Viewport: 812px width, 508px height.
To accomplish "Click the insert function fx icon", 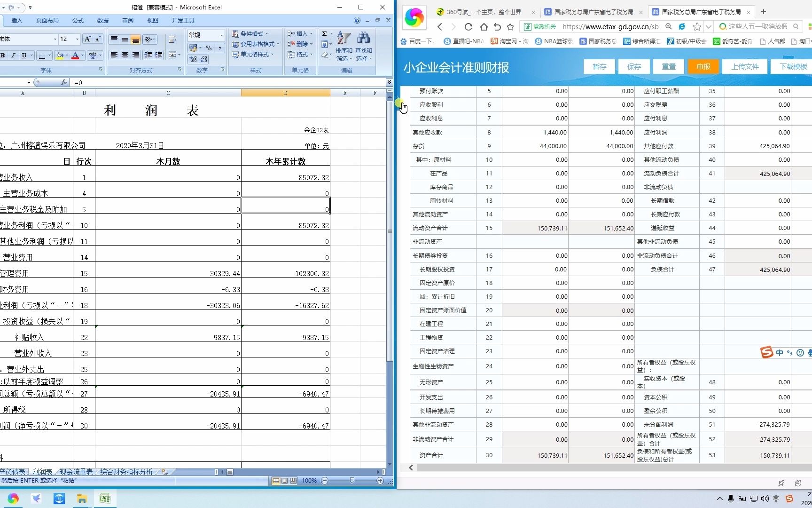I will tap(64, 82).
